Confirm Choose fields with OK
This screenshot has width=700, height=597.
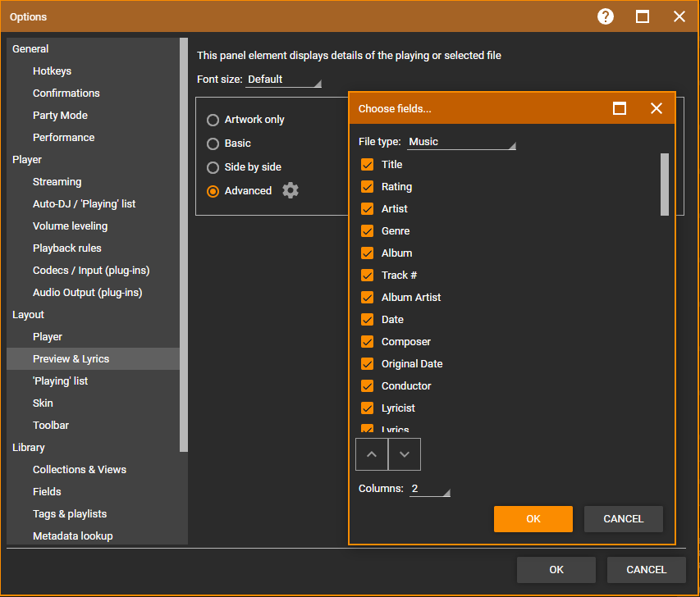pos(533,519)
